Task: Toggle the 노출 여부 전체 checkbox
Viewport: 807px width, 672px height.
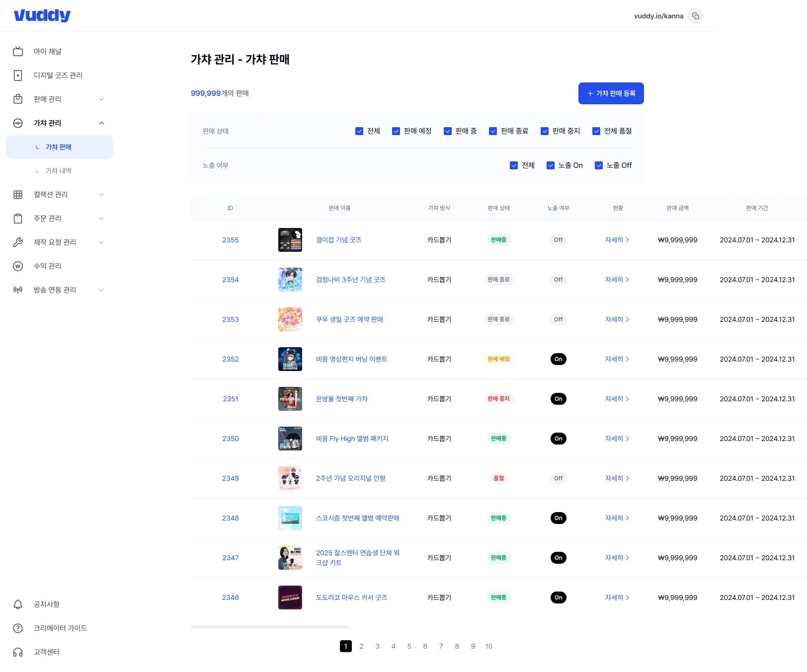Action: pos(514,165)
